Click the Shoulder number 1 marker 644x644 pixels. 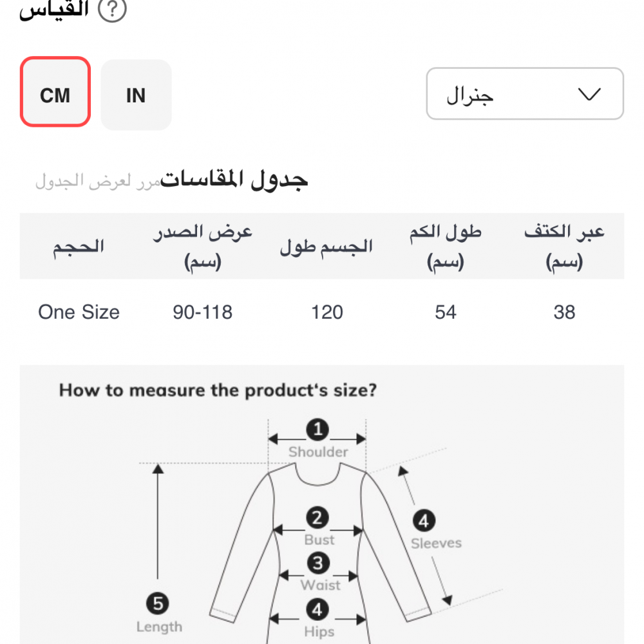317,430
